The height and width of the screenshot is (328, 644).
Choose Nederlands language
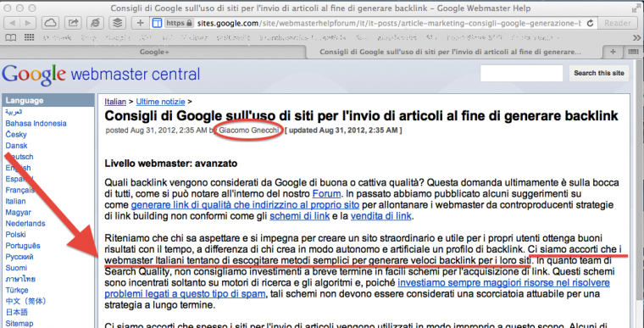coord(25,224)
